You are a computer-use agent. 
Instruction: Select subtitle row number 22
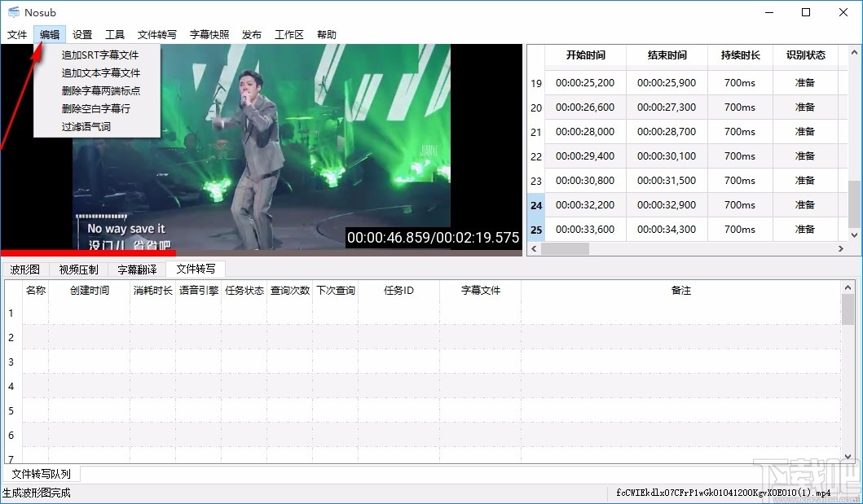pyautogui.click(x=536, y=156)
